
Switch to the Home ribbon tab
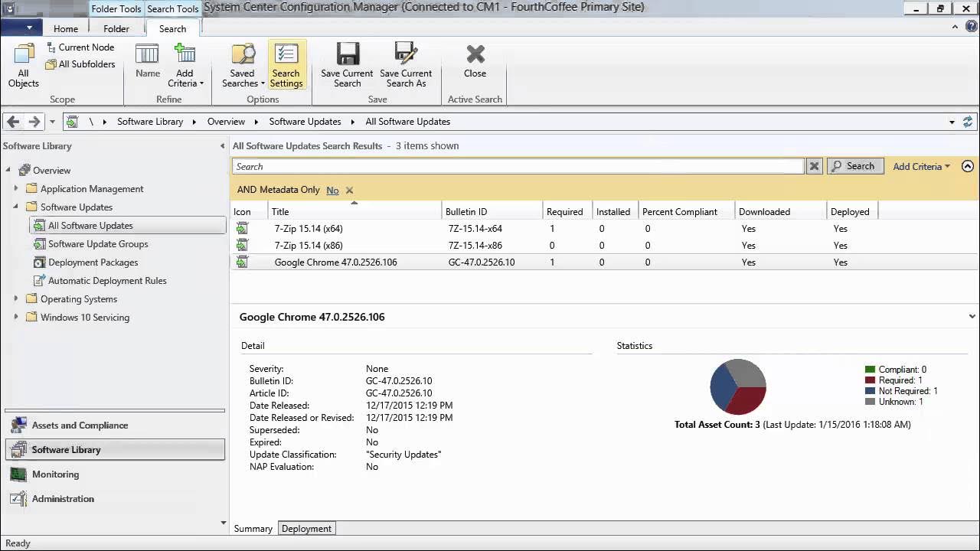coord(66,28)
